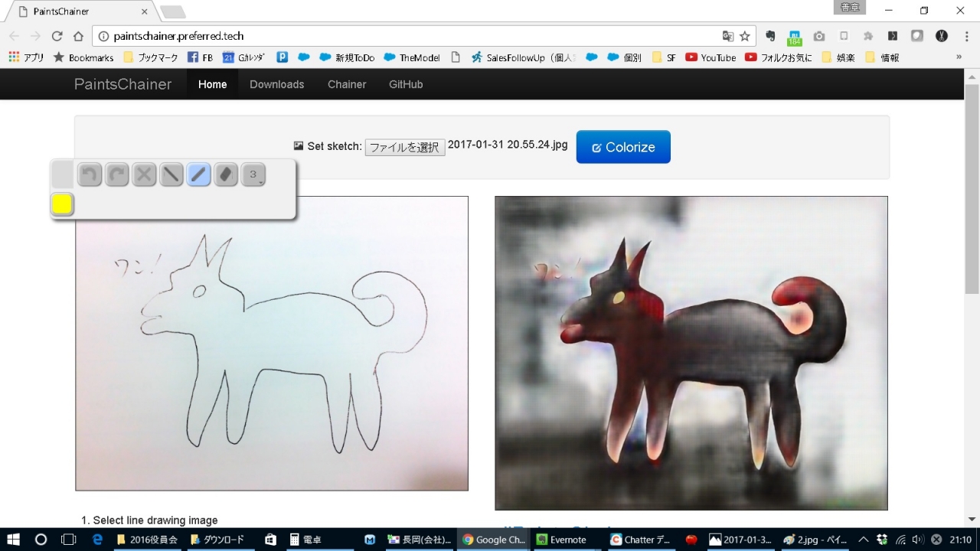This screenshot has width=980, height=551.
Task: Open the camera screenshot extension icon
Action: [x=819, y=36]
